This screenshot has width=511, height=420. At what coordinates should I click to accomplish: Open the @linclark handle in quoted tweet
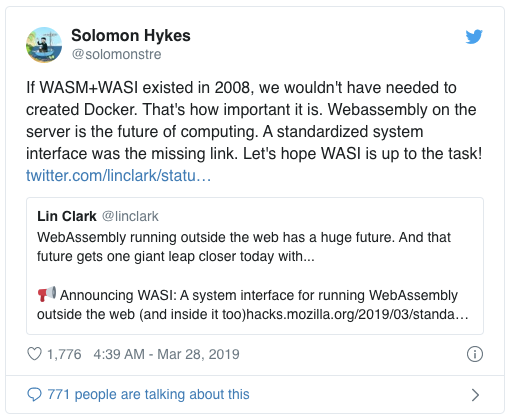click(130, 216)
